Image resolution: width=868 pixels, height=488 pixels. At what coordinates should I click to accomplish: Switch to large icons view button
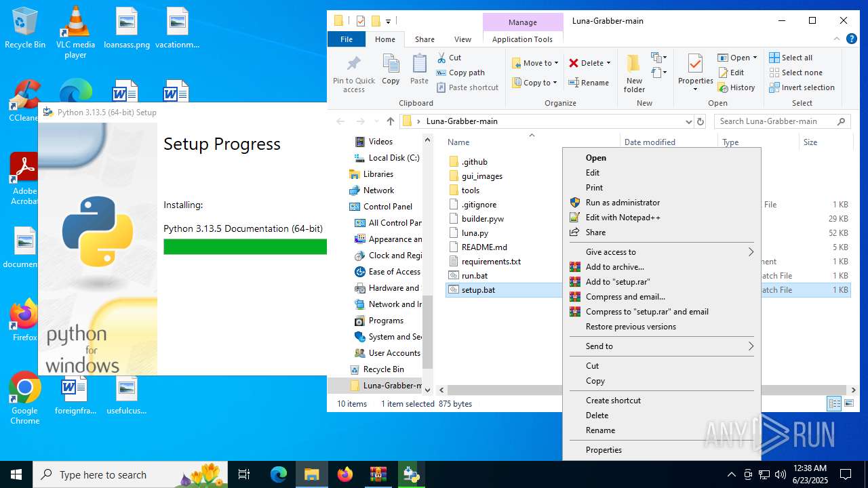[x=848, y=404]
